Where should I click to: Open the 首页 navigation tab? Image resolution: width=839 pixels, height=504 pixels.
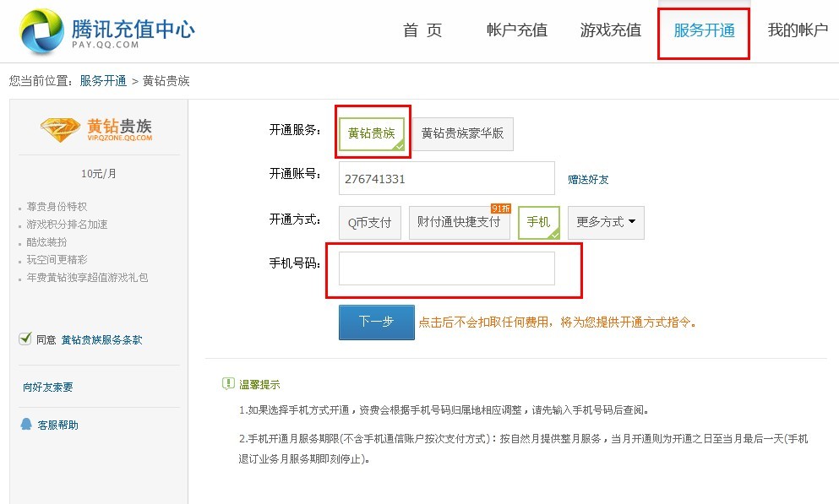point(422,30)
